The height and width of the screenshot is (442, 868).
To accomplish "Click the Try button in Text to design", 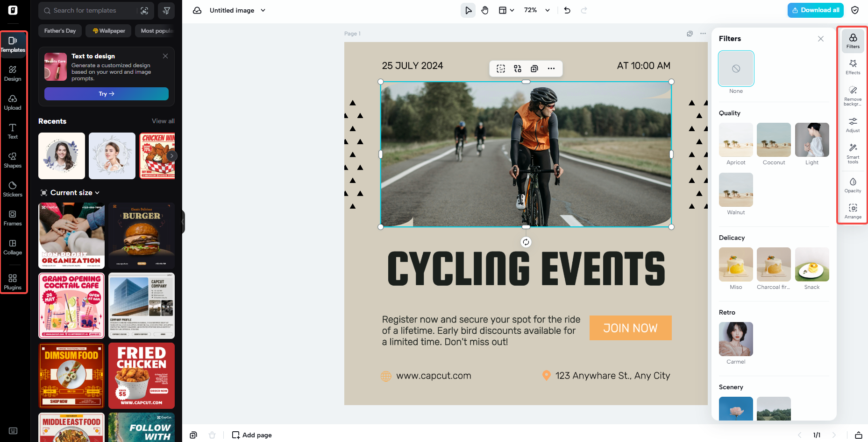I will pyautogui.click(x=107, y=94).
